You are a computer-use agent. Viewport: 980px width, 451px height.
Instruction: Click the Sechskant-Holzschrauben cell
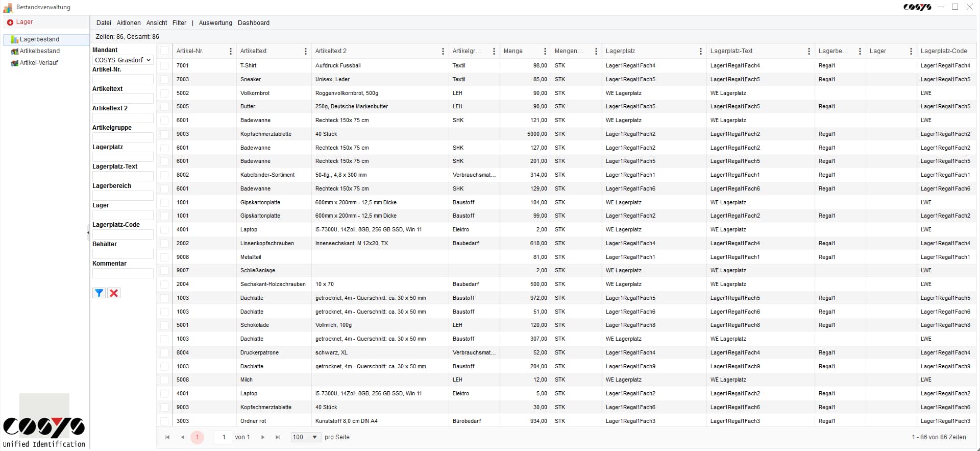(273, 284)
